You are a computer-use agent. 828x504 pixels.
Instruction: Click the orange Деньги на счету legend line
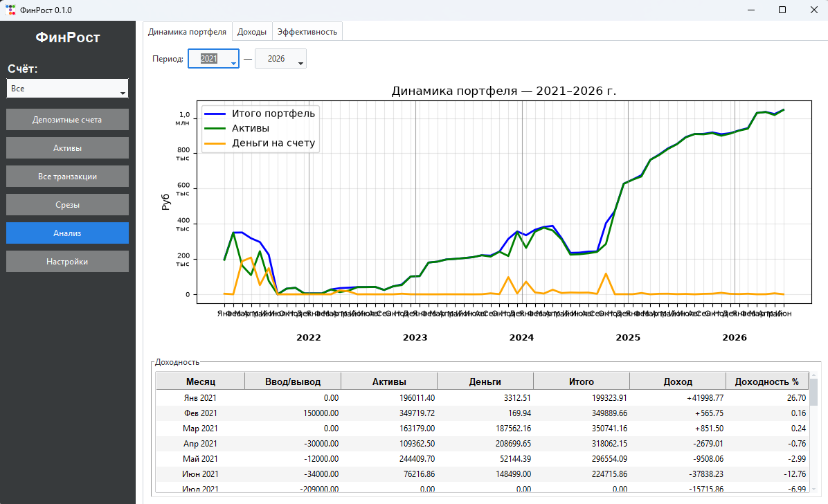click(x=215, y=143)
